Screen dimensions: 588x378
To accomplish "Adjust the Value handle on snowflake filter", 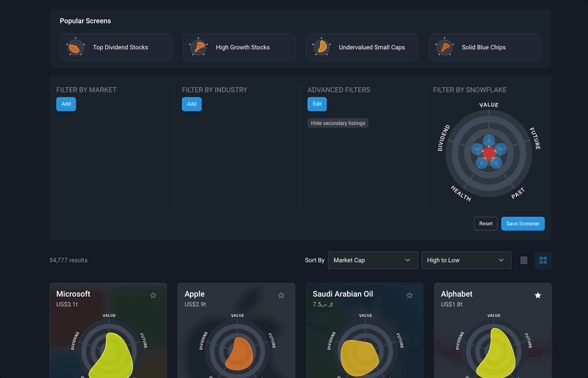I will pyautogui.click(x=489, y=141).
